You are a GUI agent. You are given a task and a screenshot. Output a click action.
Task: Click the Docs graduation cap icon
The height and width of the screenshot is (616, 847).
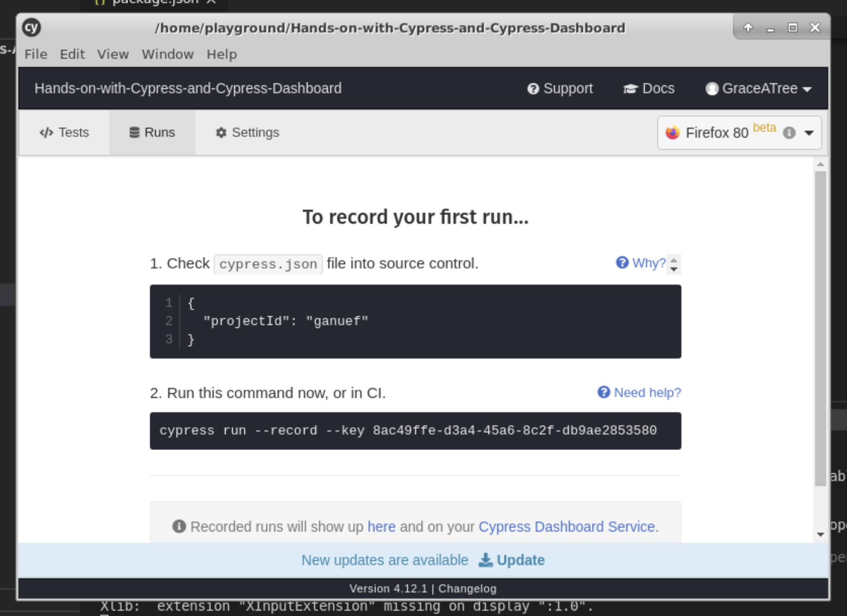[630, 88]
